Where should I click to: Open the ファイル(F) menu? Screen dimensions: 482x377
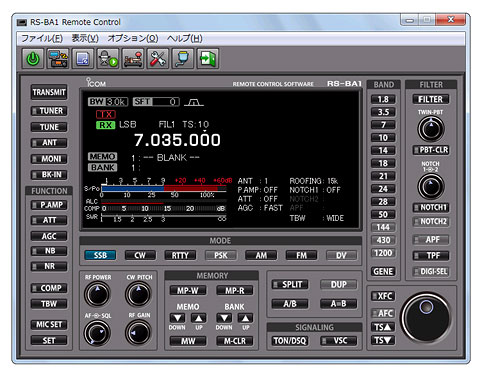coord(42,39)
